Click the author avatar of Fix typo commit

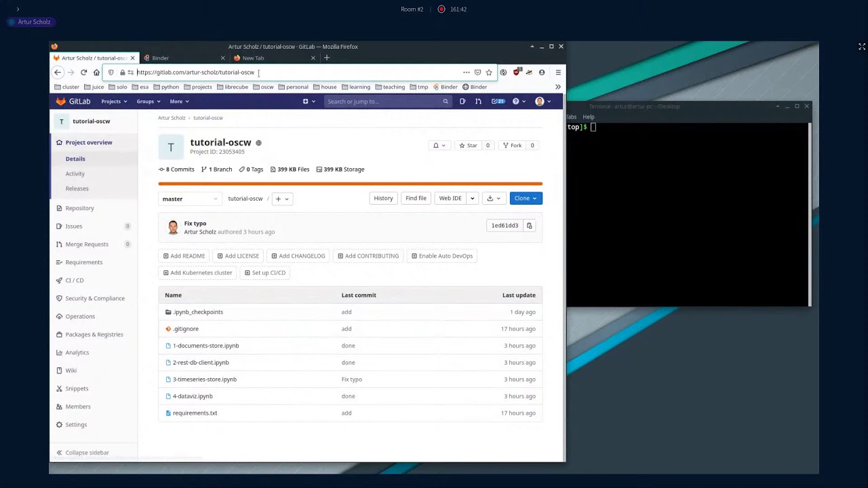pos(173,228)
